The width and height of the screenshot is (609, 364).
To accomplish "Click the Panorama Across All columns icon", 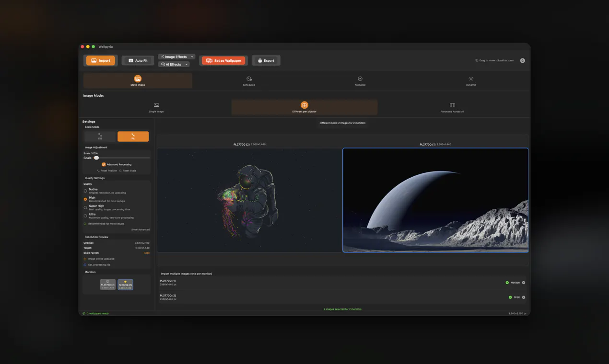I will 452,105.
